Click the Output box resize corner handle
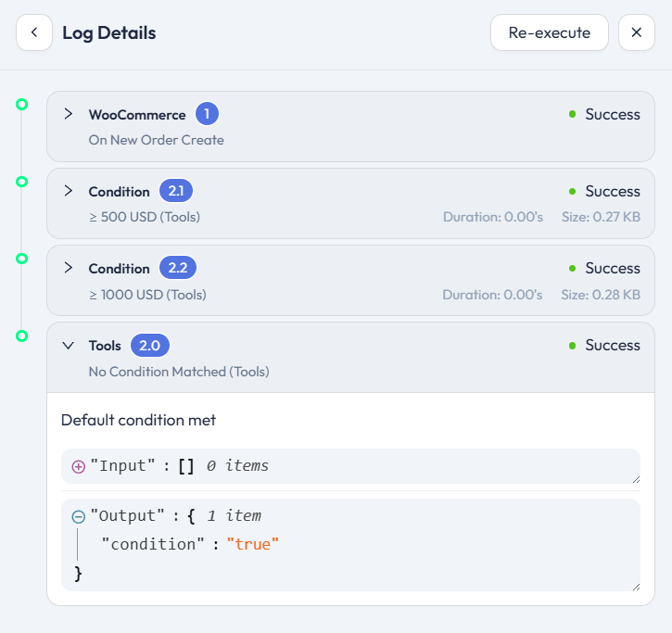672x633 pixels. pos(635,586)
